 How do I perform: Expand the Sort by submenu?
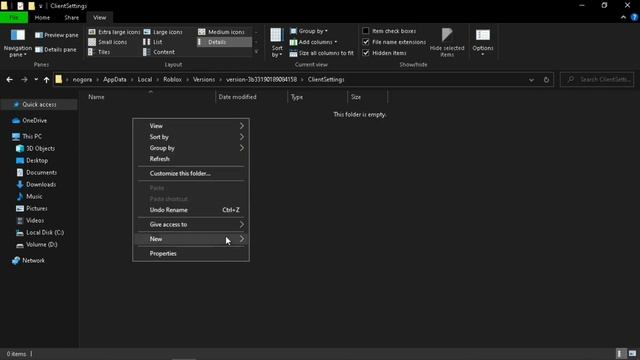(191, 137)
